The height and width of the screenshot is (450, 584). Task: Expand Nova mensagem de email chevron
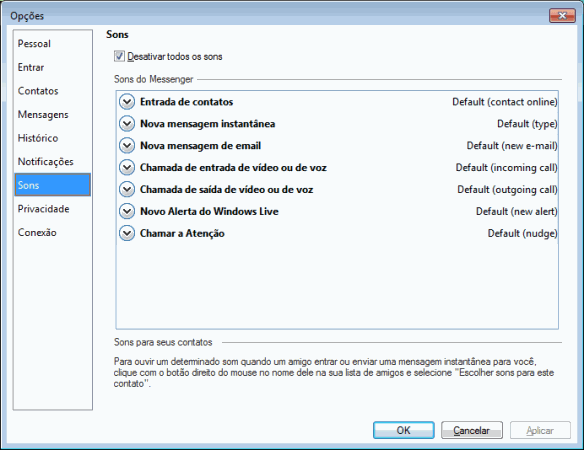[x=127, y=146]
